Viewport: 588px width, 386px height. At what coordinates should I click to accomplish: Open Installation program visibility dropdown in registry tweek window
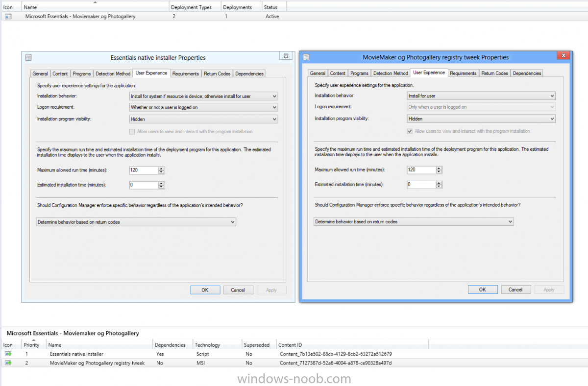tap(481, 119)
